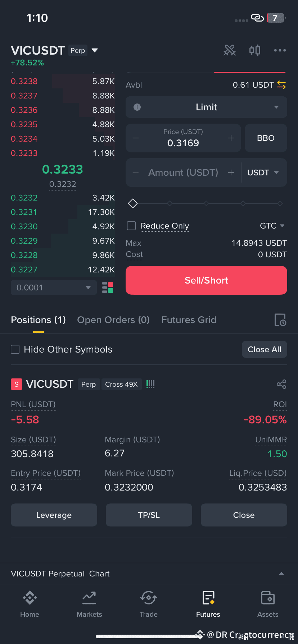Image resolution: width=298 pixels, height=644 pixels.
Task: Tap the three-dot more options icon
Action: tap(280, 50)
